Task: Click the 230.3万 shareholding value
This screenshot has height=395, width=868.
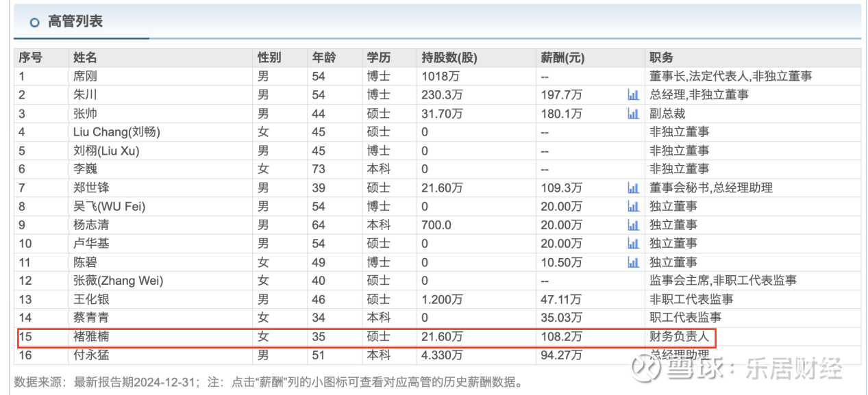Action: [x=442, y=94]
